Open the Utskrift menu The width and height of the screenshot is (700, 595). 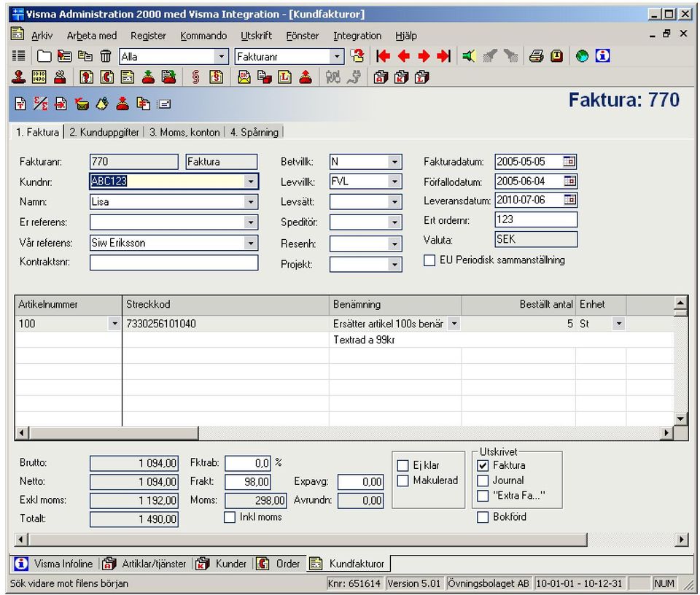point(256,36)
